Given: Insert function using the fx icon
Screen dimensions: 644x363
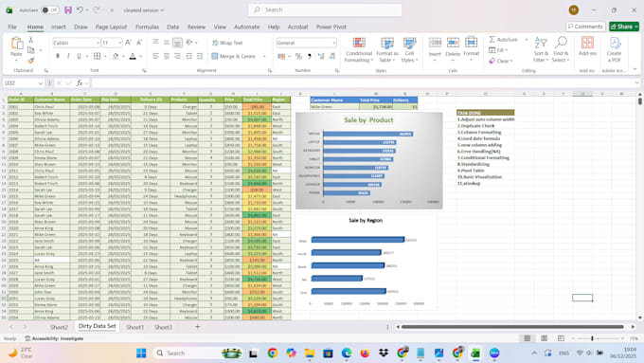Looking at the screenshot, I should pos(80,83).
